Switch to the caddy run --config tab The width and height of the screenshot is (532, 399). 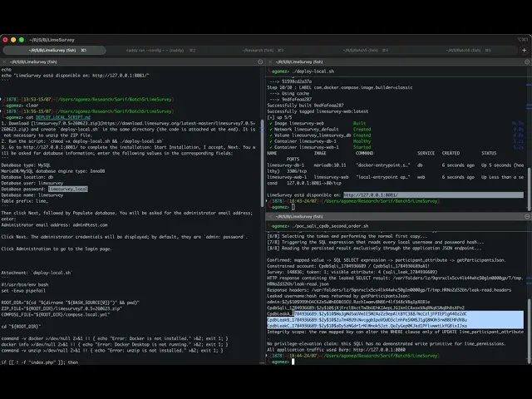point(160,50)
